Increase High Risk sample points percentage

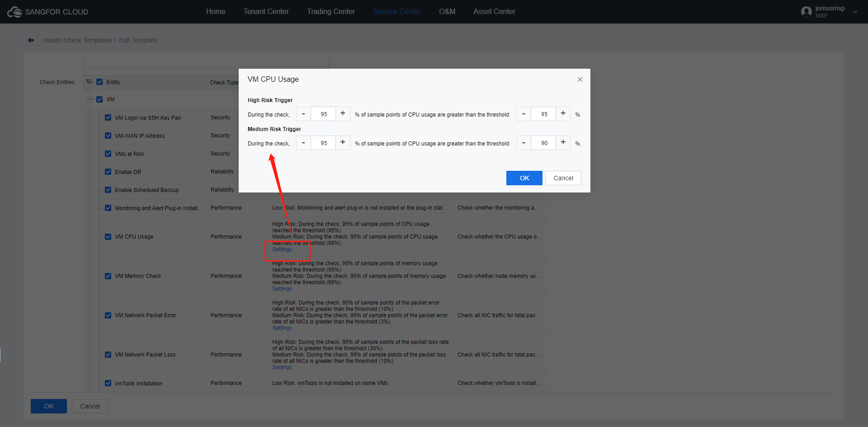[343, 114]
